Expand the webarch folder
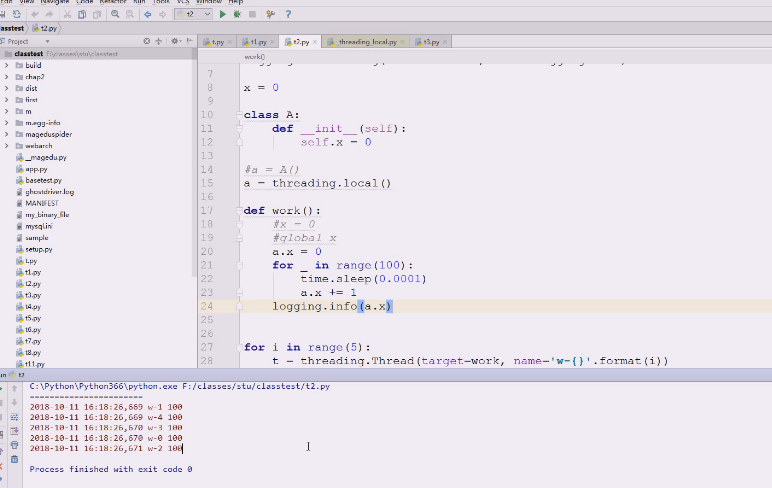This screenshot has height=488, width=772. [6, 146]
